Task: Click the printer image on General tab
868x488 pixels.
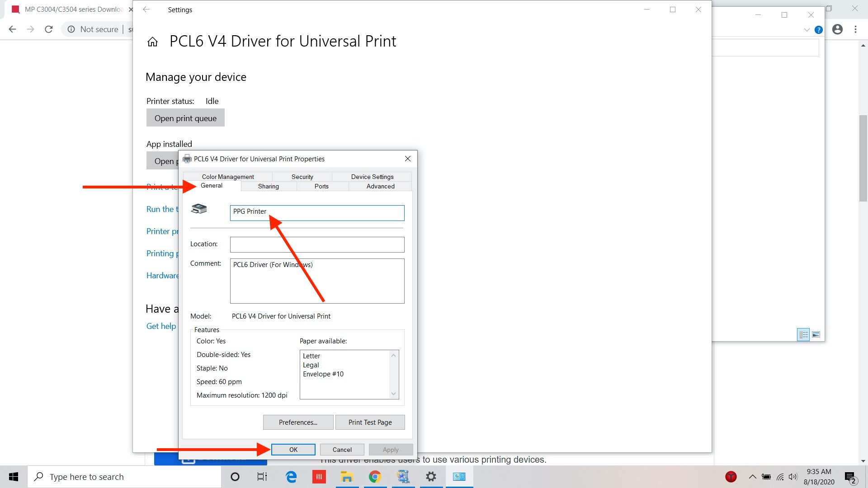Action: [199, 209]
